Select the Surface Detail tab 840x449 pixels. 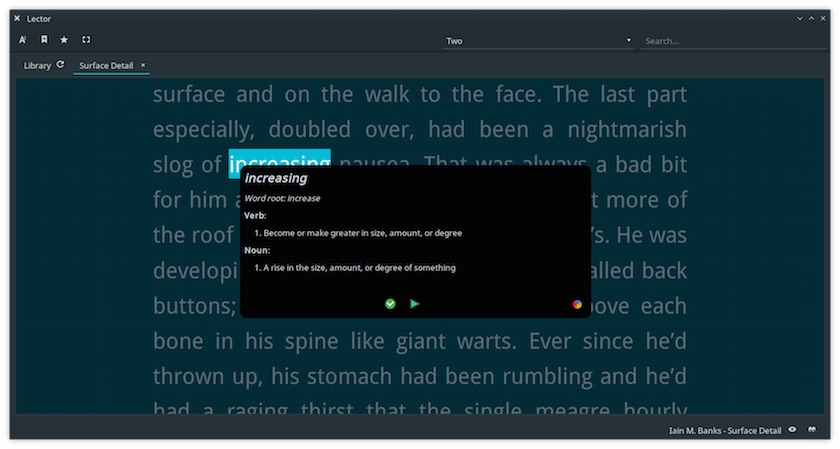106,65
